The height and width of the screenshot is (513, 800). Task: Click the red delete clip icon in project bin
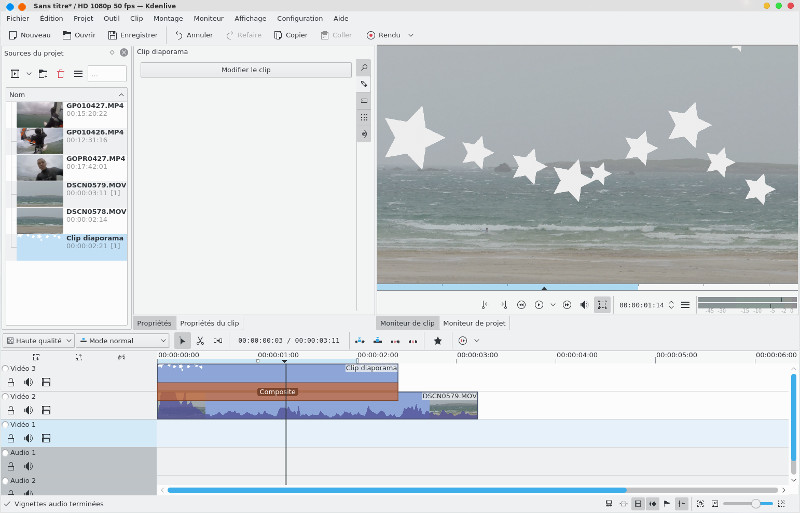tap(60, 74)
